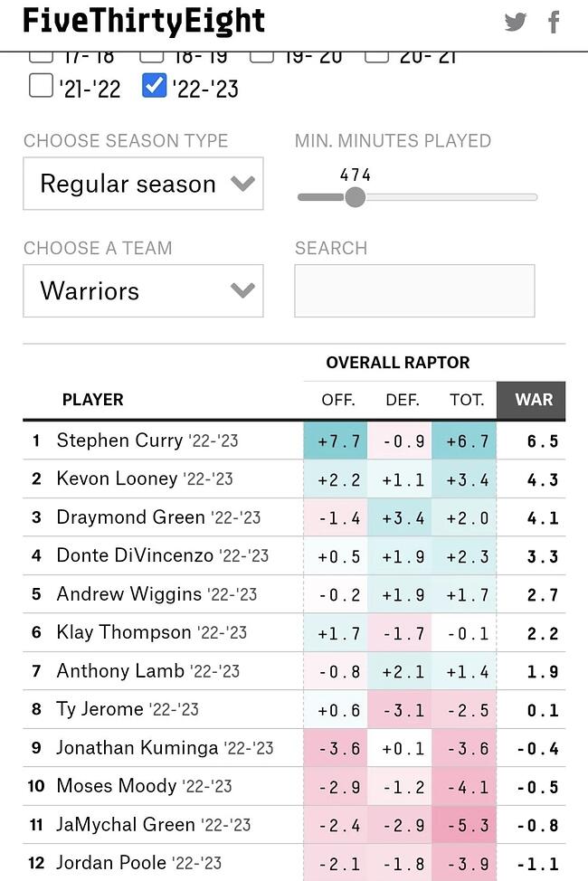The image size is (588, 881).
Task: Open FiveThirtyEight Facebook icon
Action: click(x=554, y=22)
